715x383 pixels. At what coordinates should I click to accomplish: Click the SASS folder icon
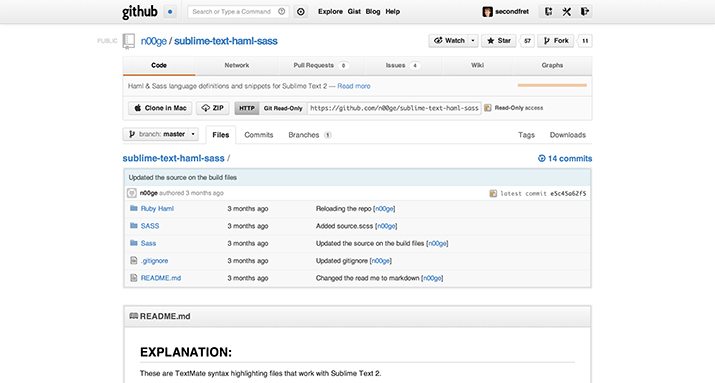pos(134,226)
